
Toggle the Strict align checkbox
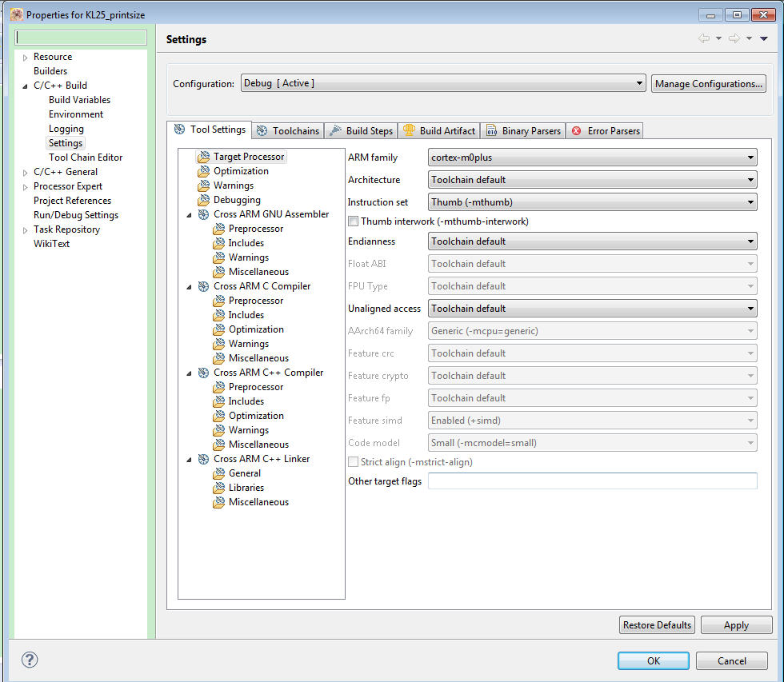pos(353,462)
